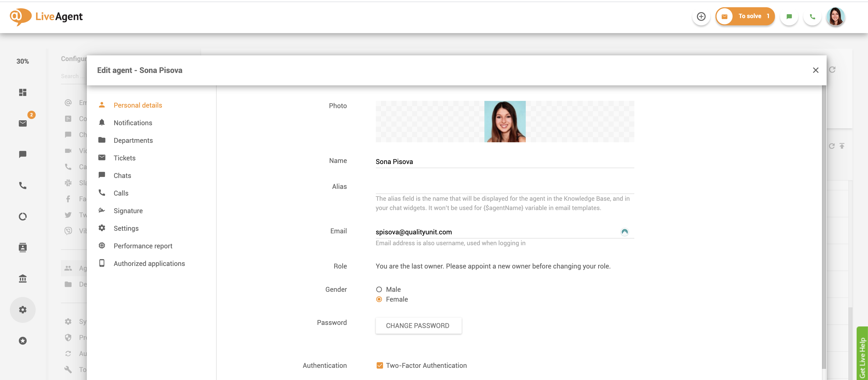Open the Gamification star icon in the sidebar
The width and height of the screenshot is (868, 380).
22,340
